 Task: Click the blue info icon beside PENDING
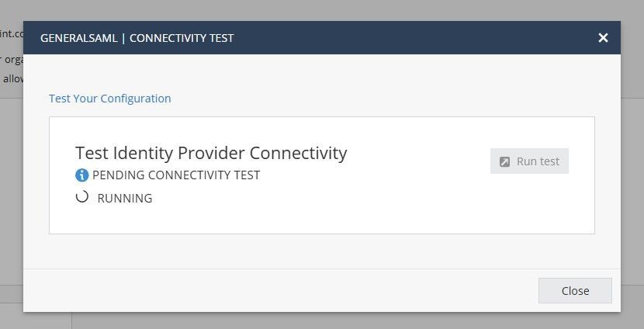click(x=82, y=175)
